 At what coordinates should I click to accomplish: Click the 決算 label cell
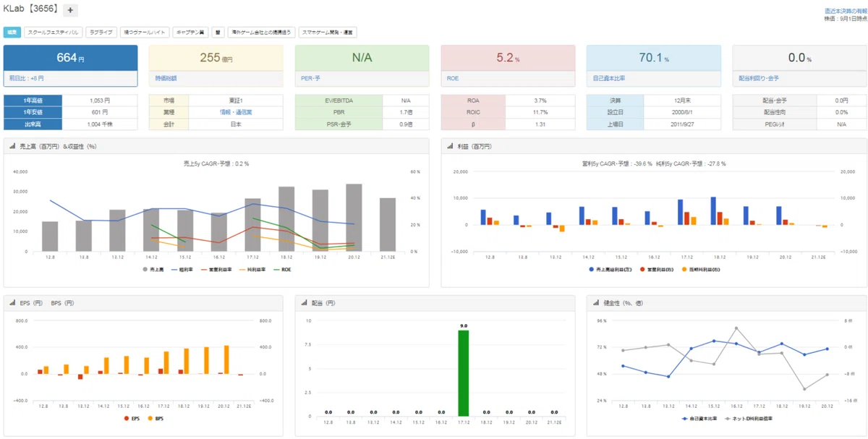pyautogui.click(x=613, y=101)
